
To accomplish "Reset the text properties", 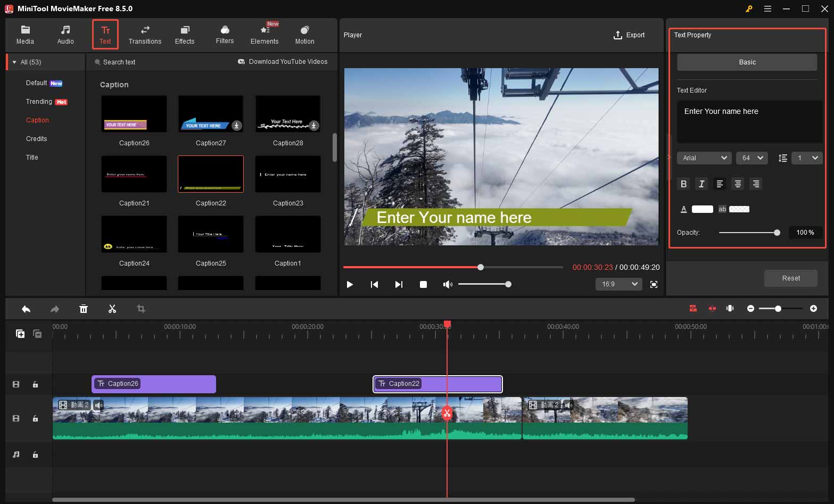I will (x=790, y=278).
